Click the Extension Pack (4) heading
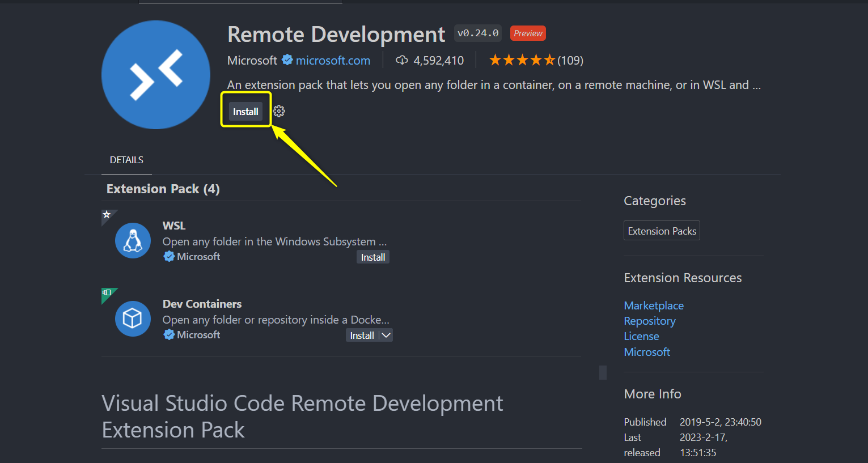The height and width of the screenshot is (463, 868). [163, 189]
